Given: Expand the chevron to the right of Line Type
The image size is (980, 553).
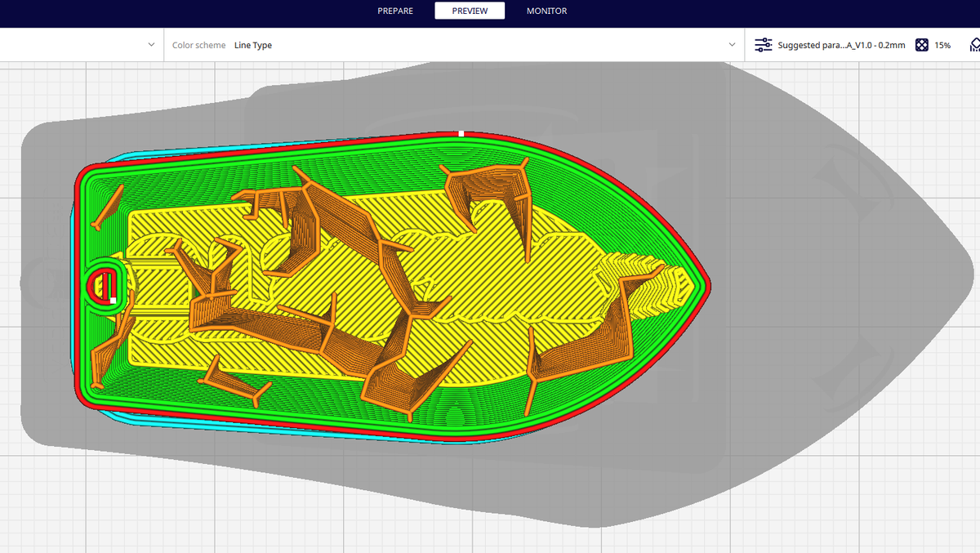Looking at the screenshot, I should click(733, 45).
